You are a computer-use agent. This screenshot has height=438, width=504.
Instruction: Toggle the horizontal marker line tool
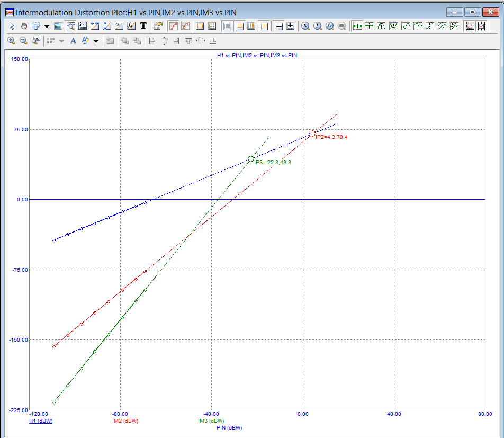pos(357,26)
